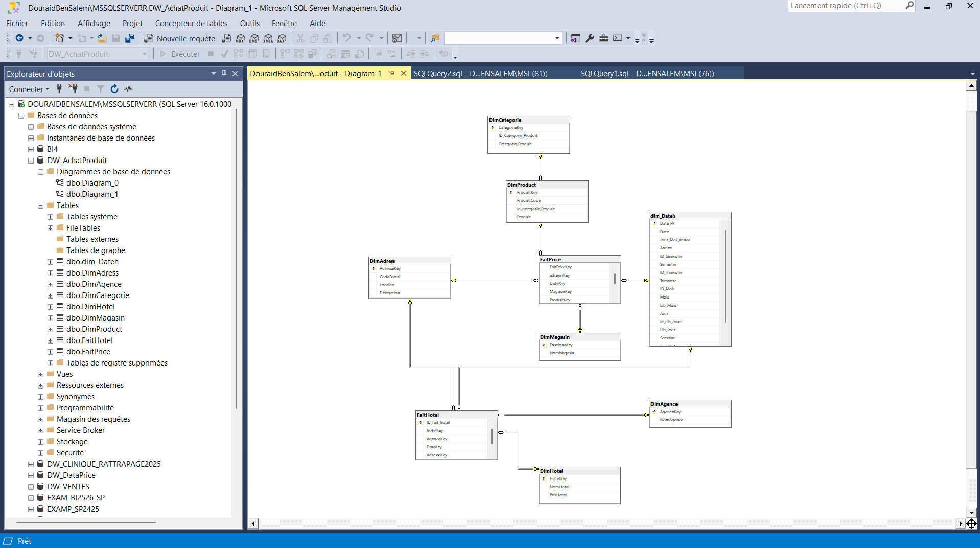This screenshot has width=980, height=548.
Task: Select the Service Broker folder
Action: point(81,430)
